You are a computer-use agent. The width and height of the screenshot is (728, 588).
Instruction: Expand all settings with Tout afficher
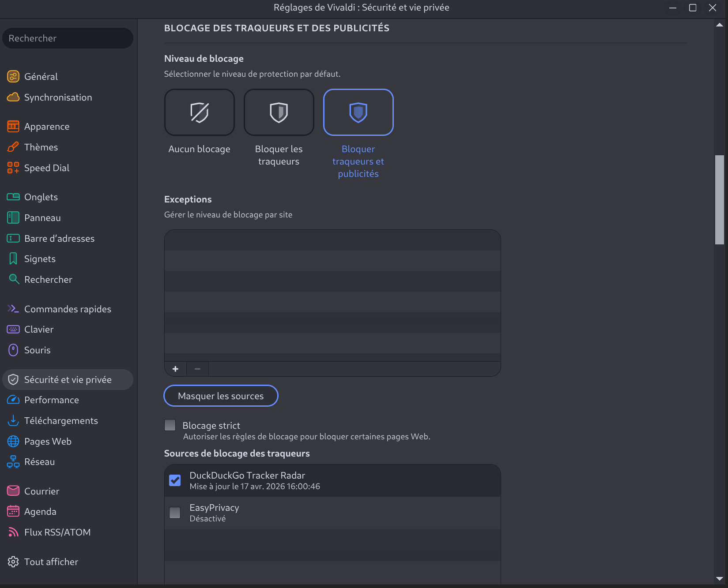click(x=51, y=562)
